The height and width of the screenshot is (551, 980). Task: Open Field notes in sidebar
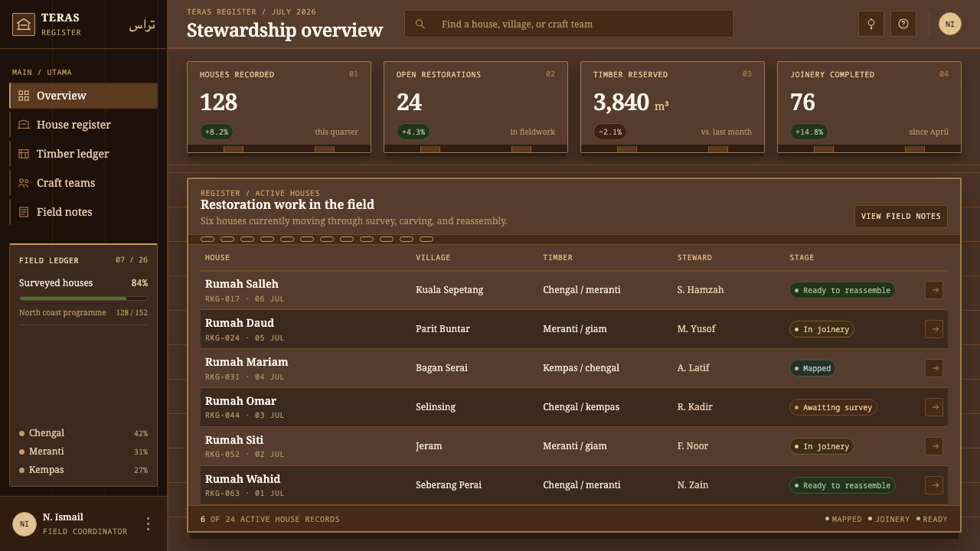coord(83,212)
